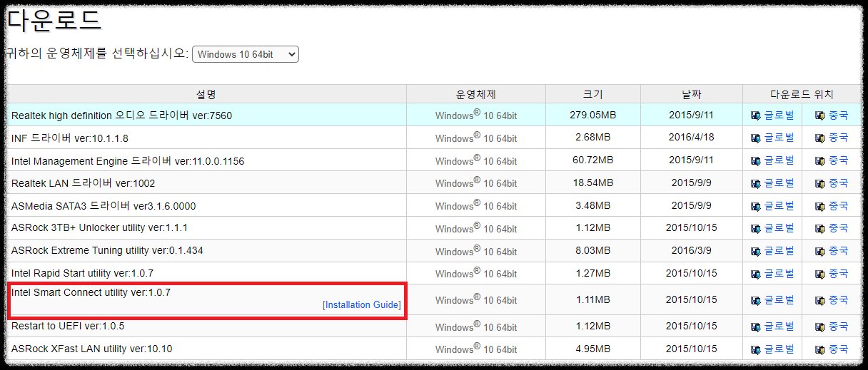Click the 글로벌 text link in Intel Rapid Start row
Viewport: 868px width, 370px height.
(779, 273)
